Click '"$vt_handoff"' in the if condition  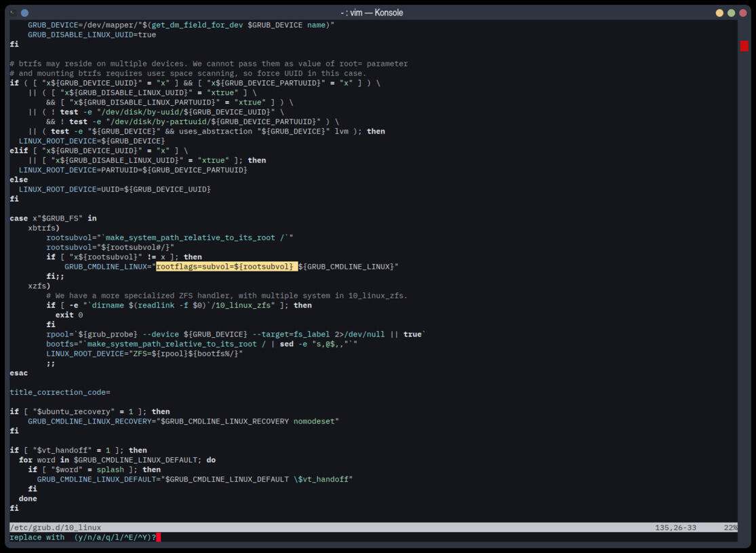tap(62, 450)
